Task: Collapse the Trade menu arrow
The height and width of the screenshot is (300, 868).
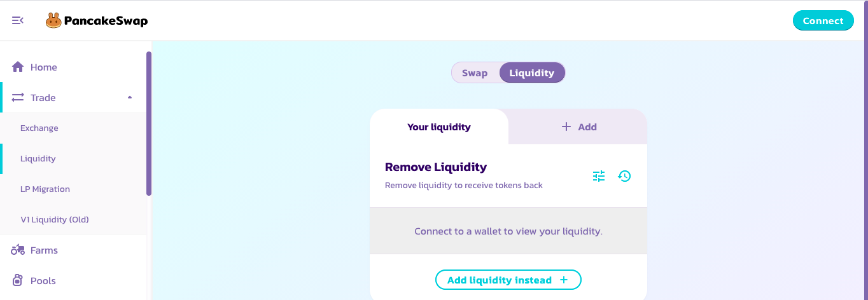Action: [x=130, y=97]
